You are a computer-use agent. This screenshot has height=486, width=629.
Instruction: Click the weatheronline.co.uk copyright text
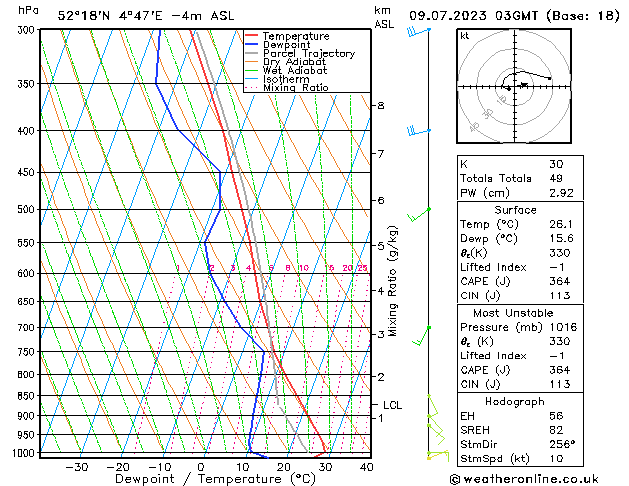coord(524,479)
